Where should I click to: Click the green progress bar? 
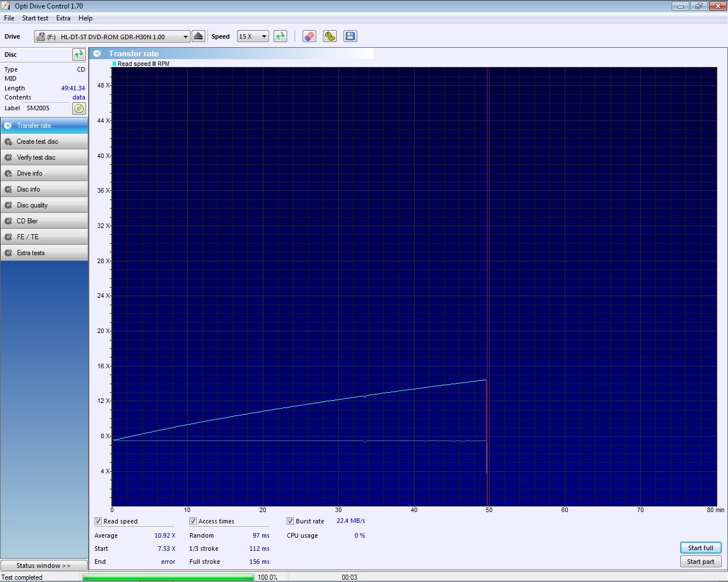point(168,577)
